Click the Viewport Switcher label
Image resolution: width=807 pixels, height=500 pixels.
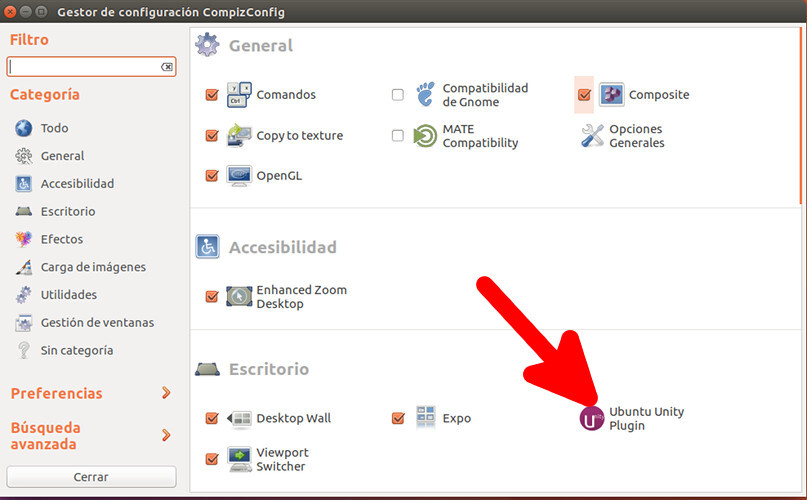pos(282,459)
